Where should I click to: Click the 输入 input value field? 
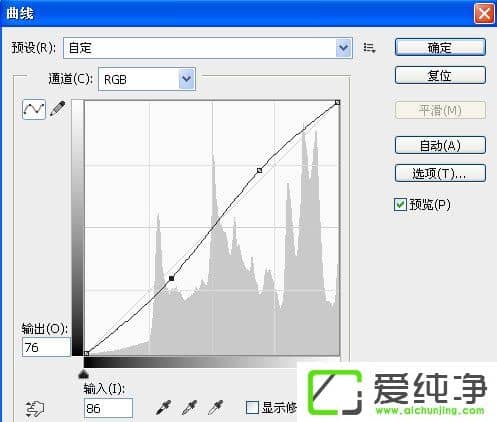108,408
